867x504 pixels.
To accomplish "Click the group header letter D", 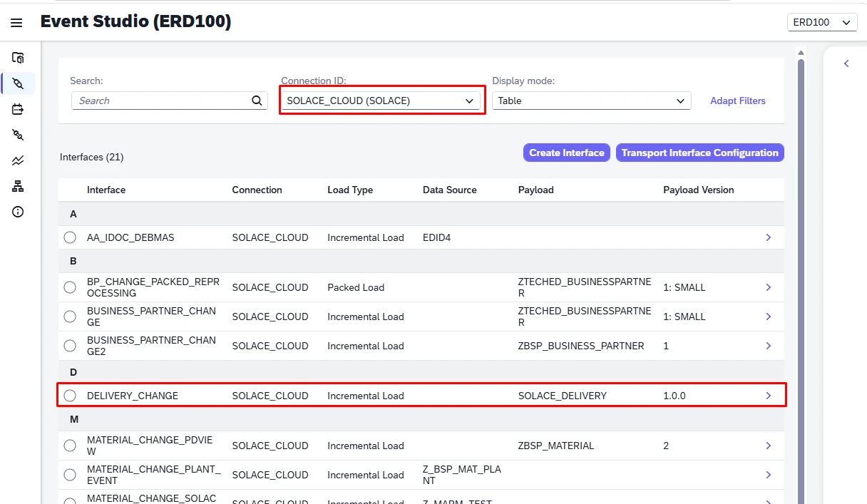I will click(73, 372).
